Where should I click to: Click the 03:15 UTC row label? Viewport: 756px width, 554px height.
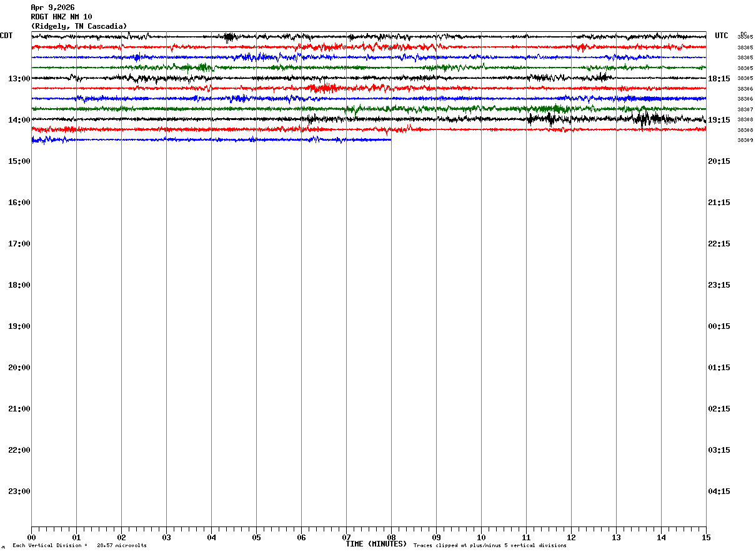tap(719, 450)
